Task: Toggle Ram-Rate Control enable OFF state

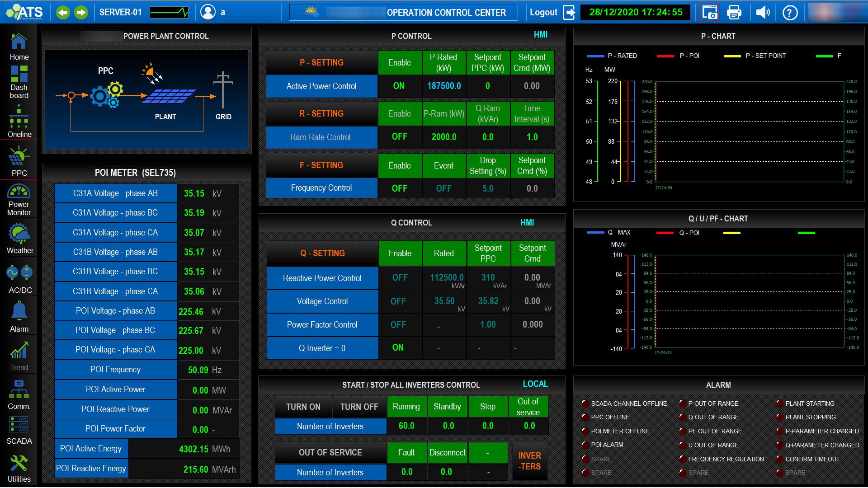Action: [399, 137]
